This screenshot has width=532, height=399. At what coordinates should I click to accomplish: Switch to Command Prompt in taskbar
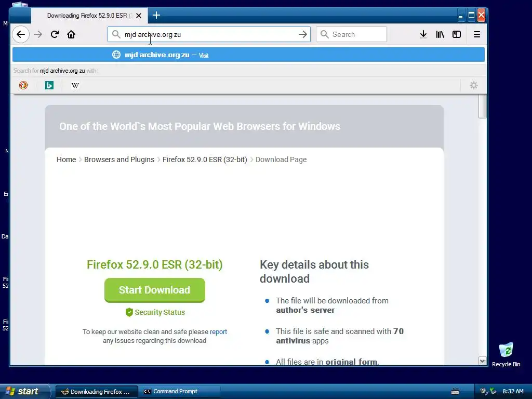tap(180, 392)
